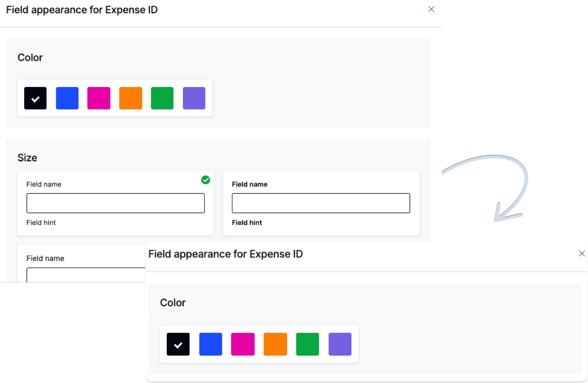Close the background Field appearance dialog
This screenshot has height=383, width=588.
[x=431, y=9]
